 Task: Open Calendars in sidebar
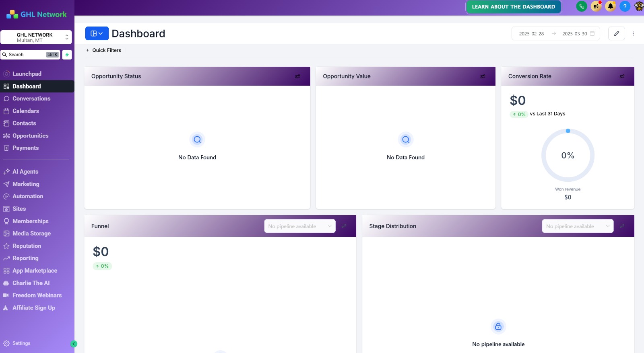pos(37,111)
